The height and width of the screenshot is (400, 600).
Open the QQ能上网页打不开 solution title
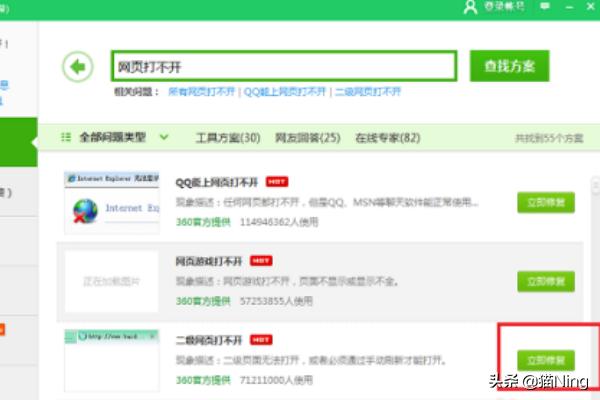pos(217,182)
